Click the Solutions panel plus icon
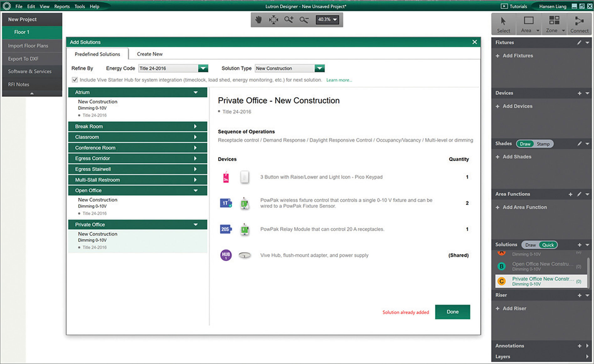The height and width of the screenshot is (364, 594). click(x=579, y=245)
